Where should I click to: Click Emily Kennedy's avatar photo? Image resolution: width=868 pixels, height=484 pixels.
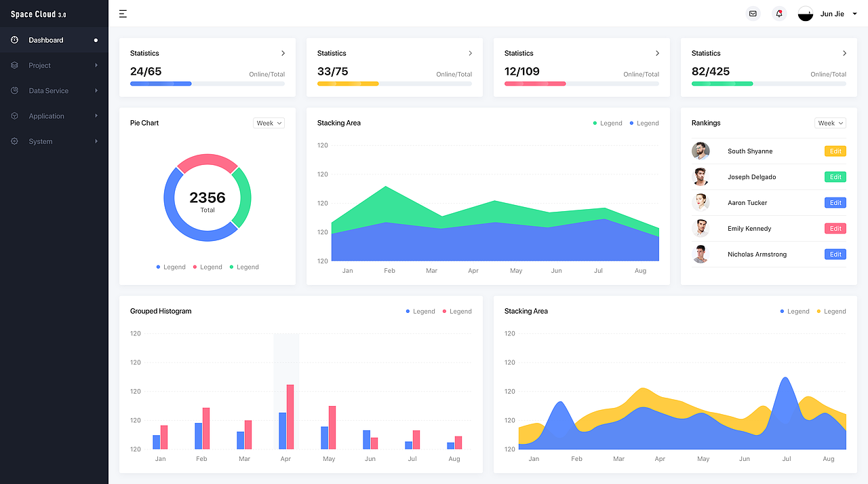701,228
